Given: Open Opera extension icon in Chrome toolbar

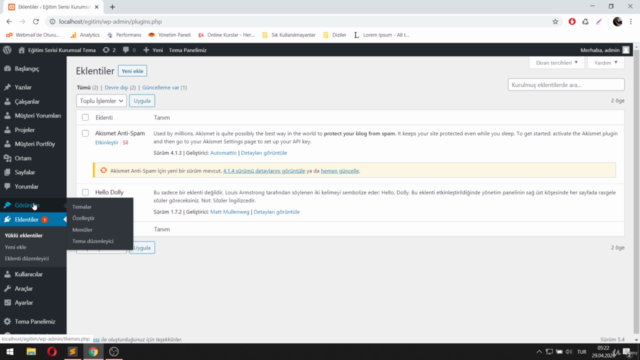Looking at the screenshot, I should tap(572, 22).
